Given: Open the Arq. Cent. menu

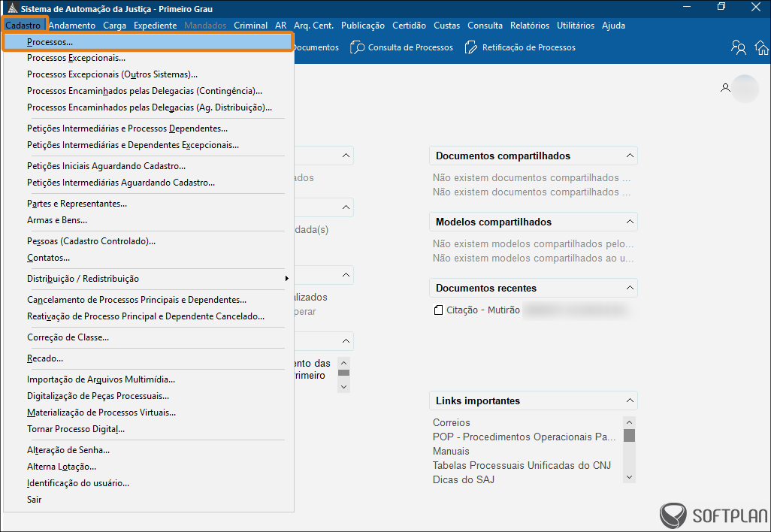Looking at the screenshot, I should click(x=313, y=26).
